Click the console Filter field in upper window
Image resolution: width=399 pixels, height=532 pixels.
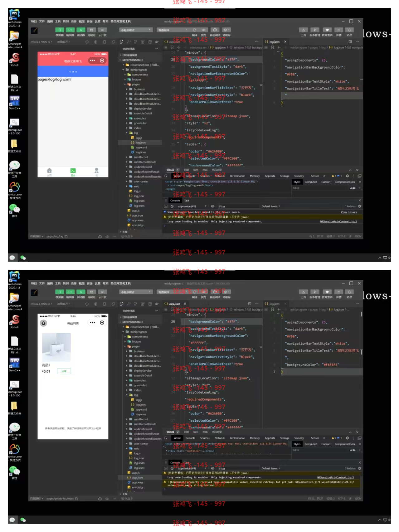tap(239, 206)
